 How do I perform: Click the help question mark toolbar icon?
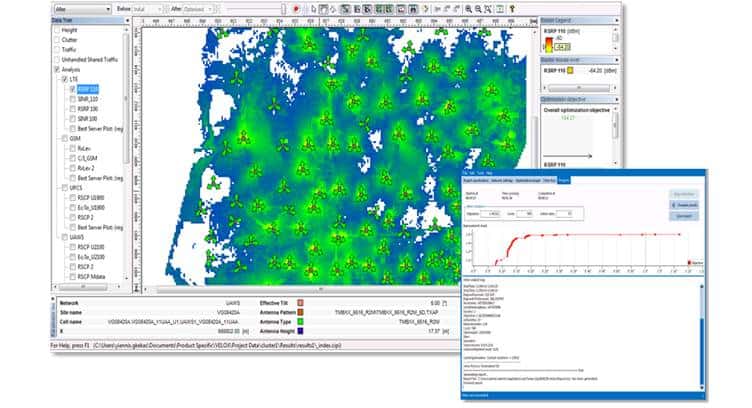point(512,8)
